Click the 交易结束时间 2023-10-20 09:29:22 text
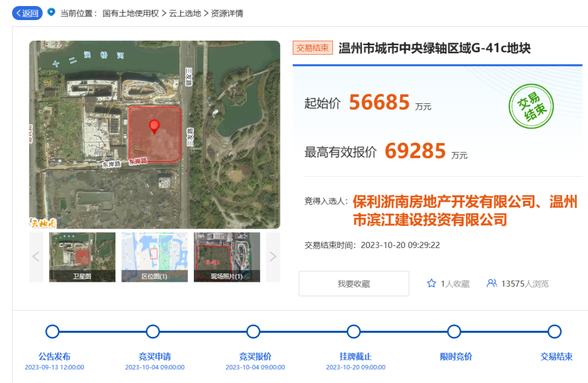 [372, 245]
